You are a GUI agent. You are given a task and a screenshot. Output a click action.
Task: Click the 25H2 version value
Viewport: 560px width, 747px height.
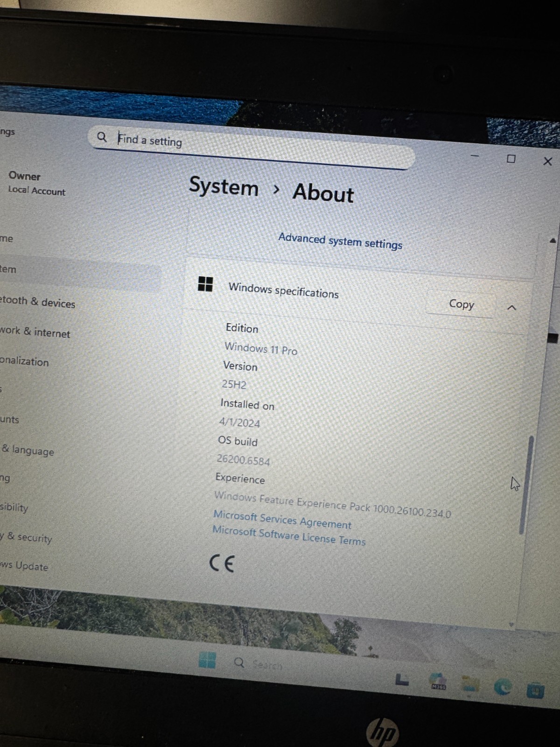click(234, 384)
